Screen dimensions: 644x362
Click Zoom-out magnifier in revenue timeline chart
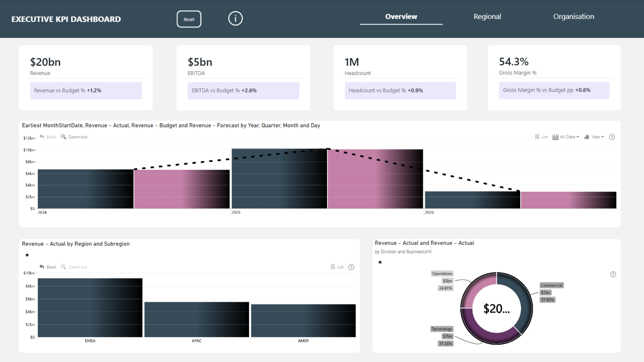tap(63, 137)
